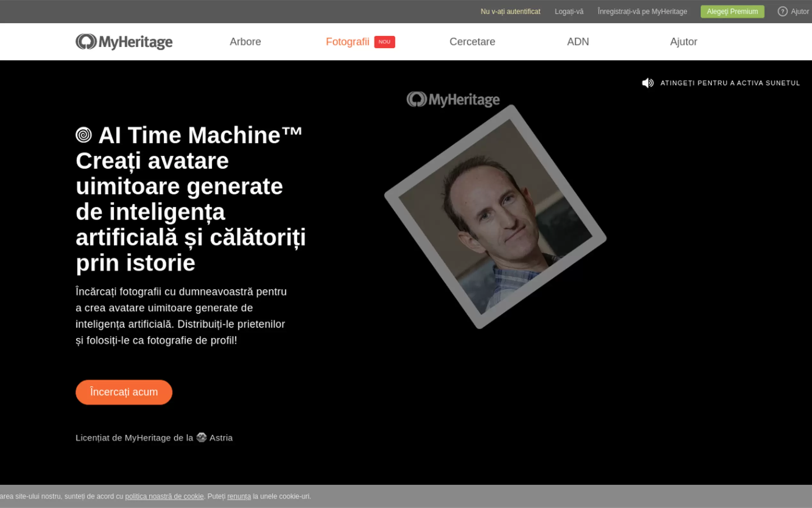Open the Arbore menu
Image resolution: width=812 pixels, height=508 pixels.
click(245, 42)
